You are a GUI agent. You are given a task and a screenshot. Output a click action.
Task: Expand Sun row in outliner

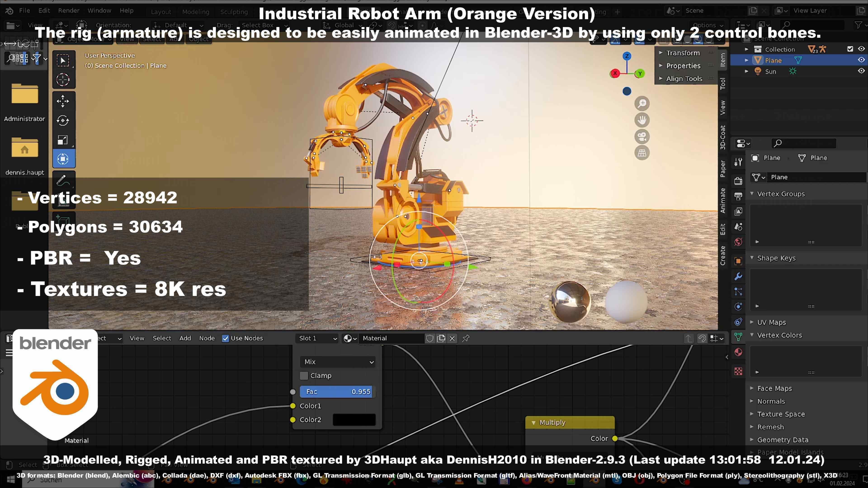point(747,71)
